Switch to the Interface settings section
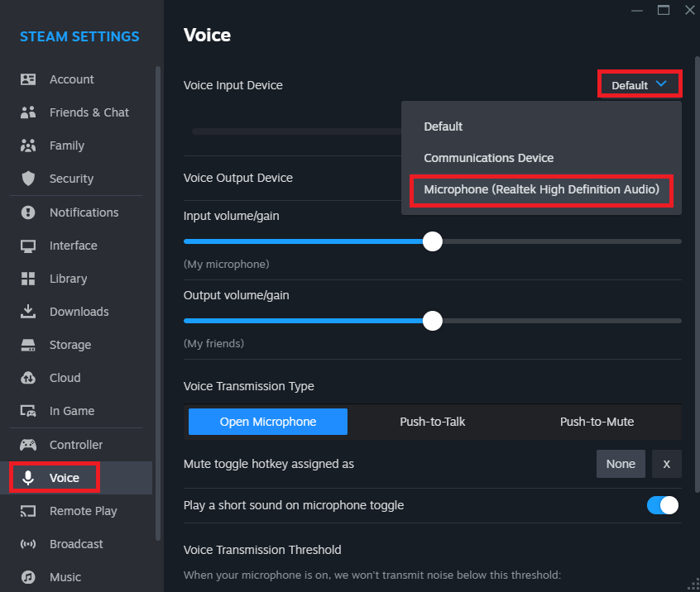The height and width of the screenshot is (592, 700). coord(29,246)
